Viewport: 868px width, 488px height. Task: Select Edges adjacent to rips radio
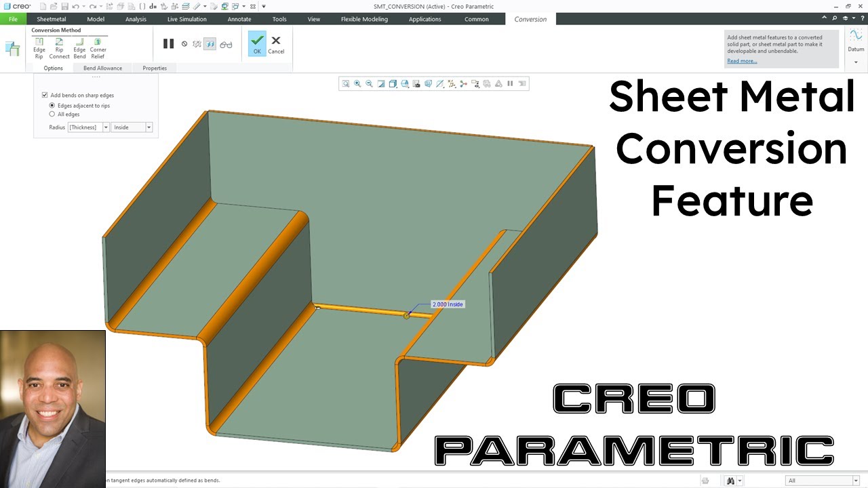coord(52,106)
